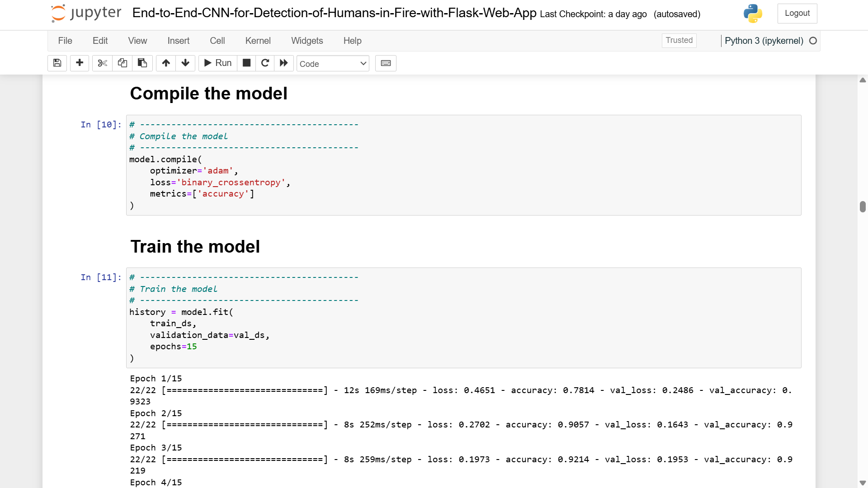Image resolution: width=868 pixels, height=488 pixels.
Task: Click the notebook title to rename
Action: [334, 13]
